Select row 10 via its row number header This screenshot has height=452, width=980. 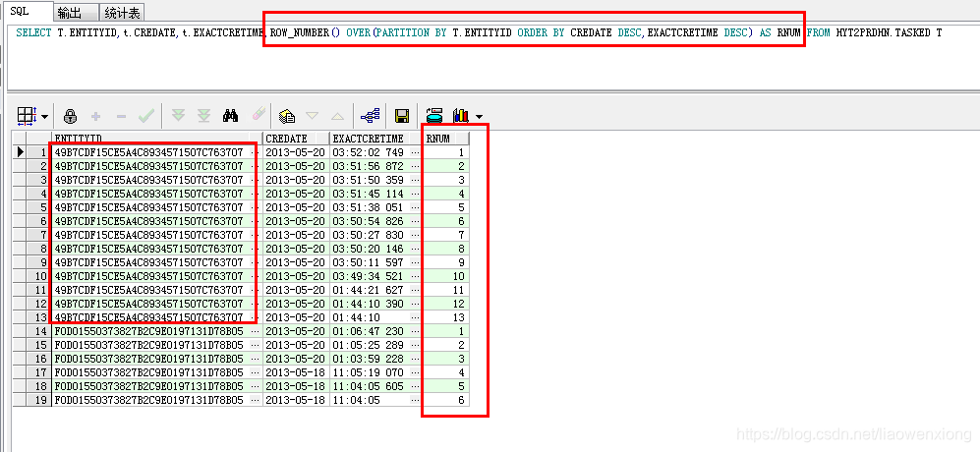point(38,276)
